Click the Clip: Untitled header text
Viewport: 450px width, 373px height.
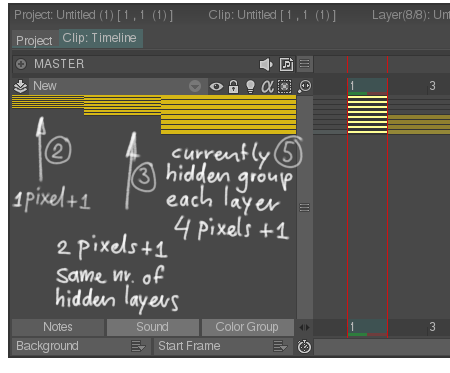(272, 15)
